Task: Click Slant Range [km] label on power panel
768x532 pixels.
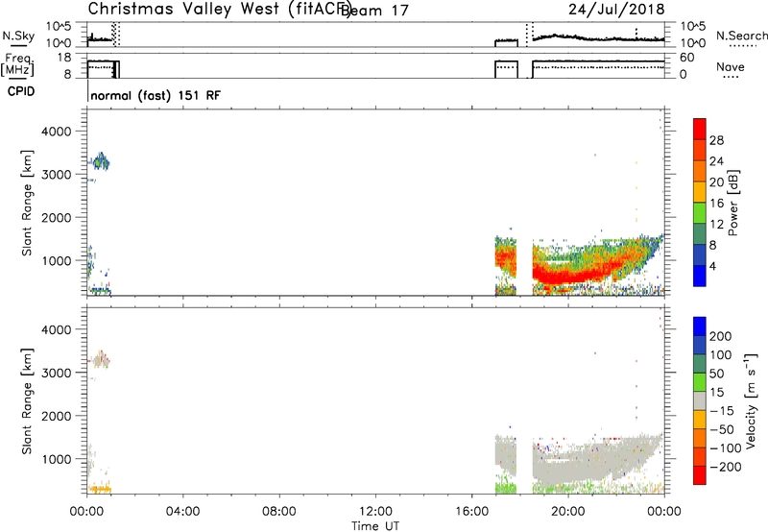Action: 27,203
